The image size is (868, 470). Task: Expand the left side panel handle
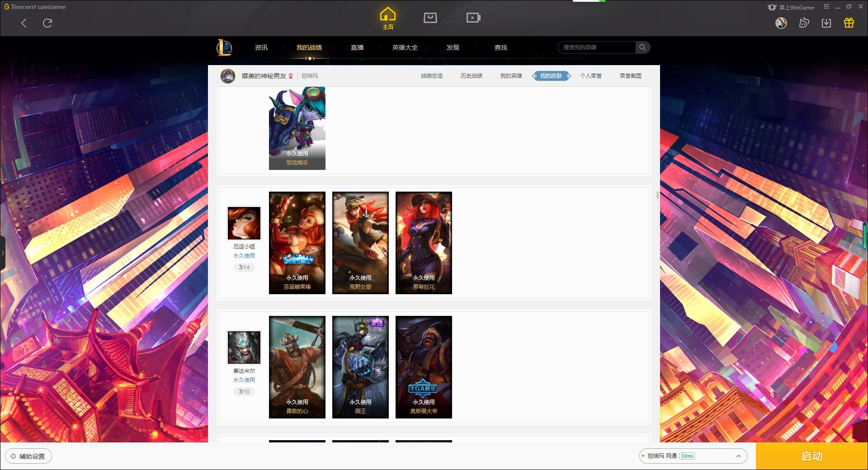click(2, 253)
